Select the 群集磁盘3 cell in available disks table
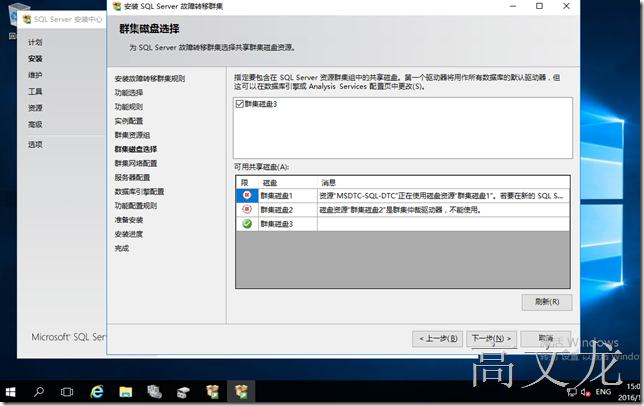This screenshot has width=644, height=406. 288,224
